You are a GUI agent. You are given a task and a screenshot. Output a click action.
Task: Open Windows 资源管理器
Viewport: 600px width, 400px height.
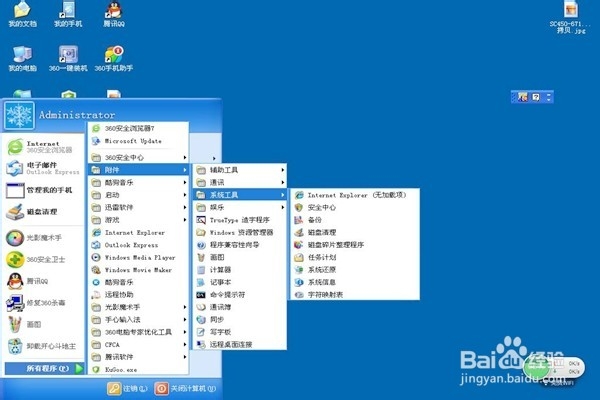point(240,232)
